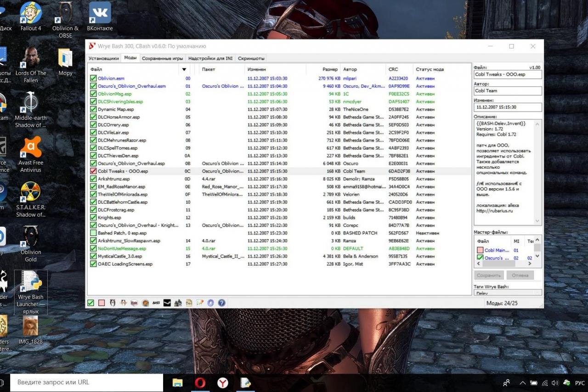Toggle the Knights.esp mod checkbox
This screenshot has height=392, width=588.
tap(93, 218)
